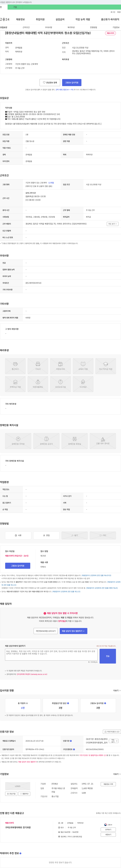Click the 통근버스 benefit icon

click(x=15, y=366)
